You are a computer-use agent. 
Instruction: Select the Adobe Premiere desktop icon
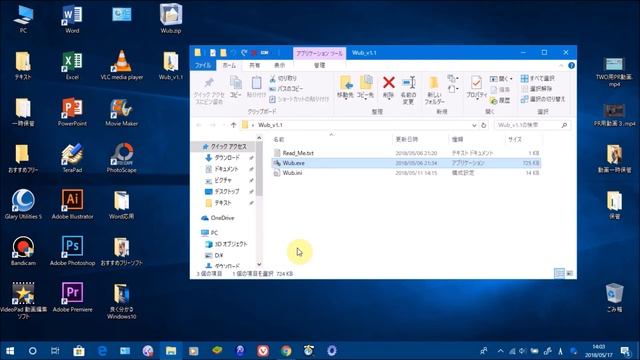coord(72,297)
